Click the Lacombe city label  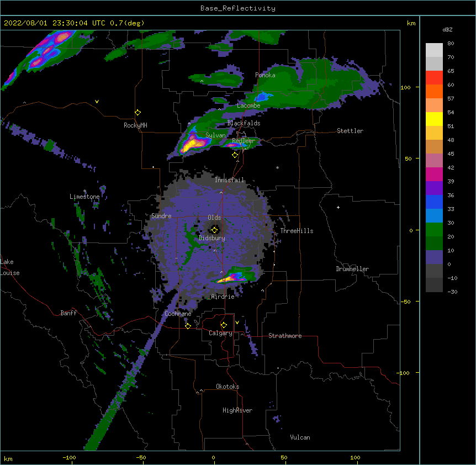pyautogui.click(x=248, y=105)
